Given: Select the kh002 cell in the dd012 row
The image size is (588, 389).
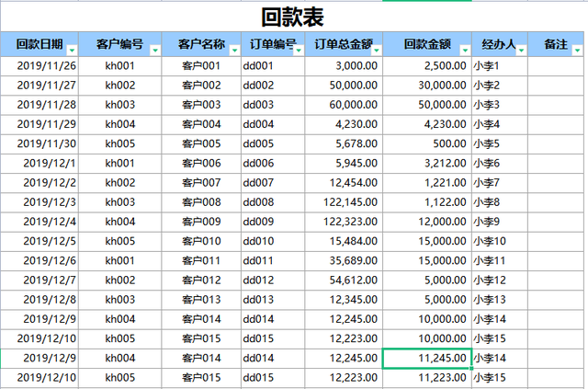Looking at the screenshot, I should pos(120,280).
